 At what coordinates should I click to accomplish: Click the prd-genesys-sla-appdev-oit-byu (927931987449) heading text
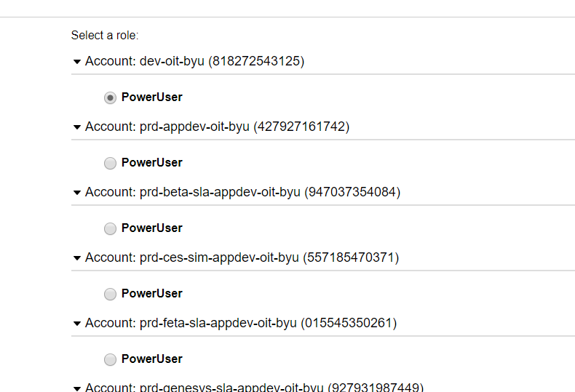tap(282, 386)
